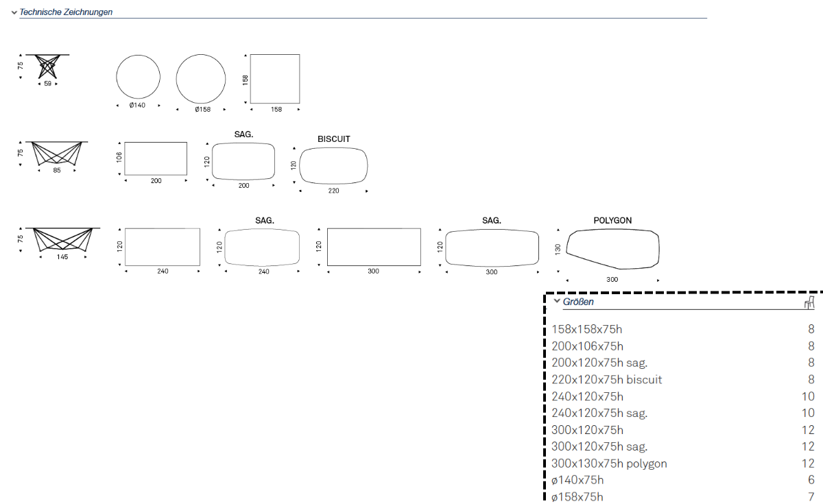Image resolution: width=823 pixels, height=504 pixels.
Task: Click the chair seats icon
Action: click(x=809, y=302)
